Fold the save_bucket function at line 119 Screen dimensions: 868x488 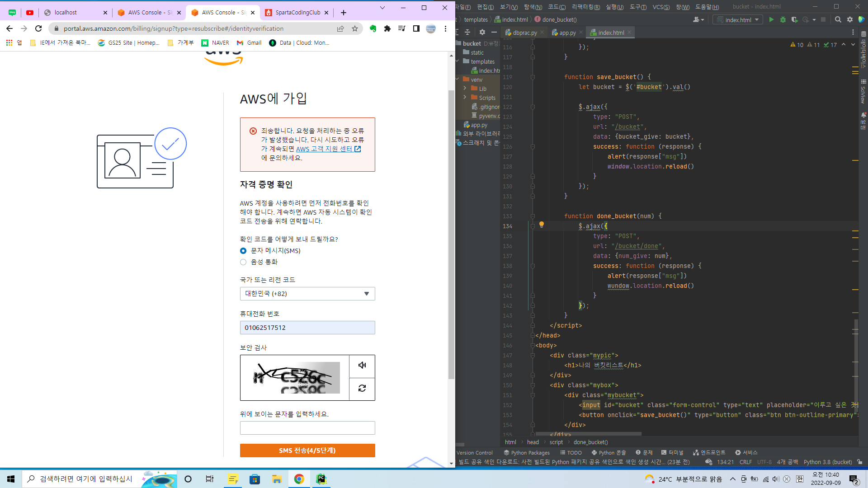click(x=533, y=77)
